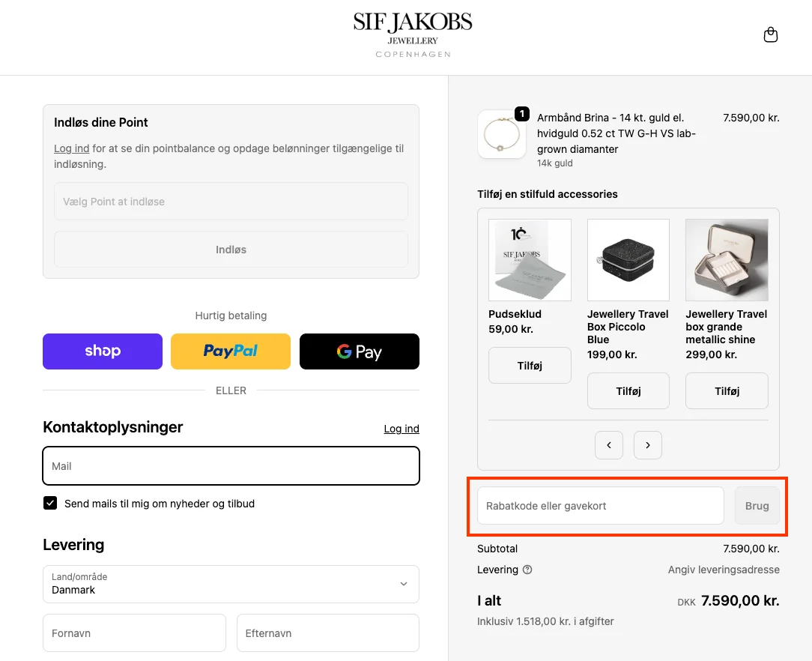812x661 pixels.
Task: Pay with Shop Pay
Action: (102, 351)
